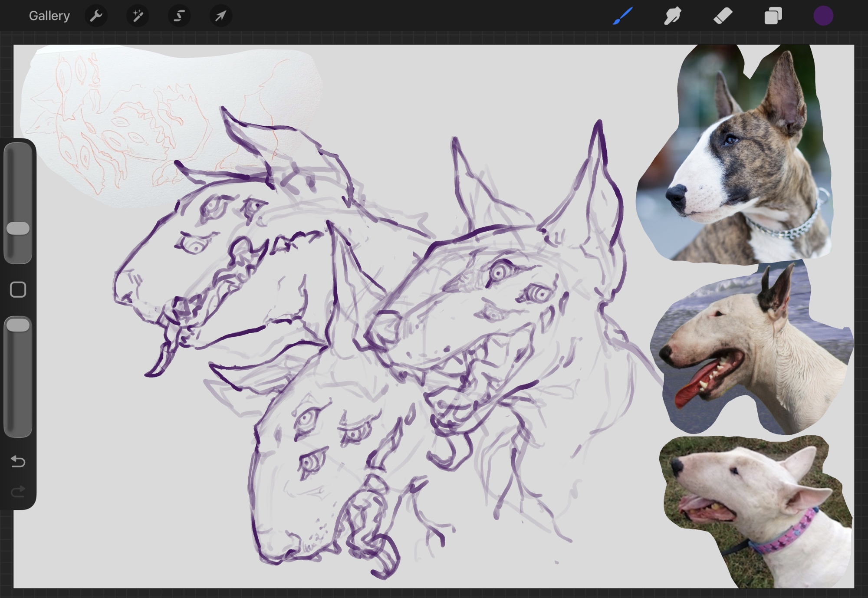Screen dimensions: 868x598
Task: Open the Layers panel
Action: click(x=773, y=16)
